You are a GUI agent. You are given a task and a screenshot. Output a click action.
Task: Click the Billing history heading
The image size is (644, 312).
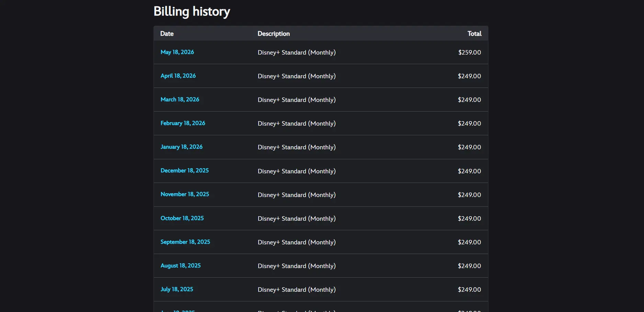click(192, 11)
